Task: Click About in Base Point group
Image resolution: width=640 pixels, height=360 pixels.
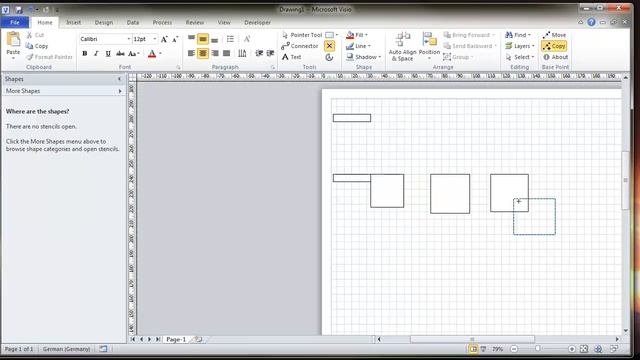Action: pyautogui.click(x=556, y=57)
